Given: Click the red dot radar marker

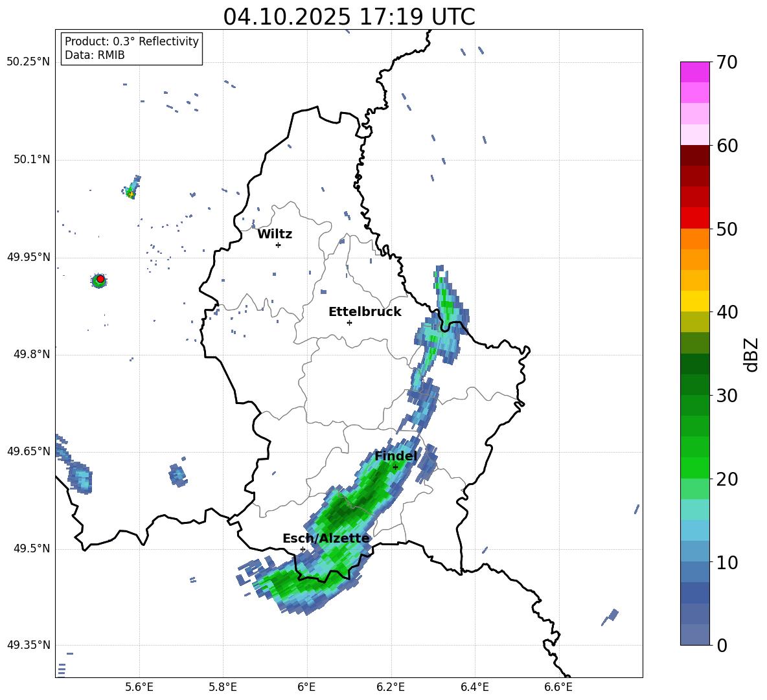Looking at the screenshot, I should [x=100, y=279].
